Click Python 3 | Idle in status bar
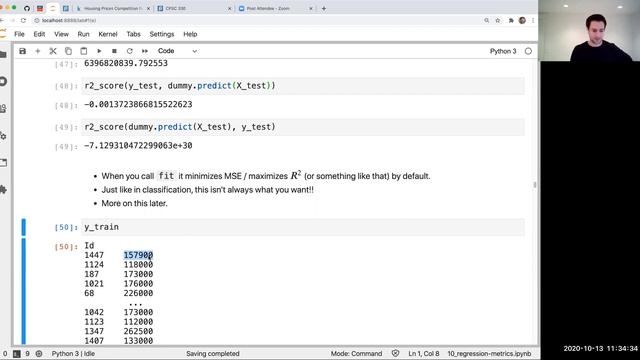640x360 pixels. click(73, 353)
